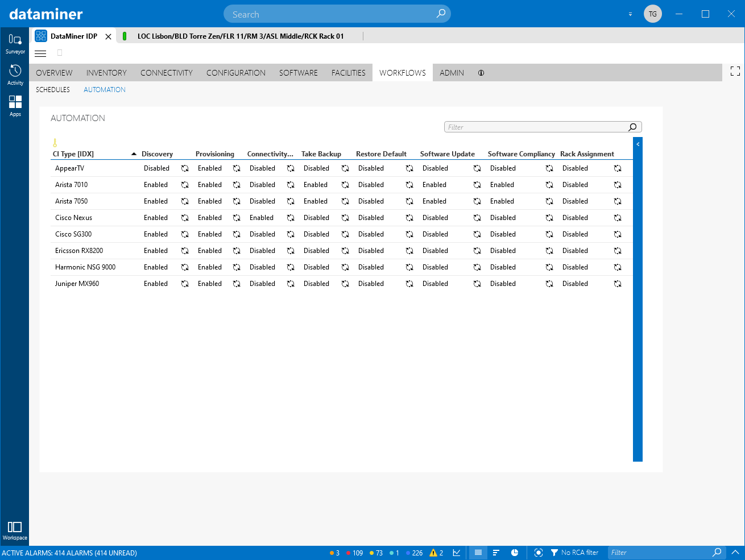Viewport: 745px width, 560px height.
Task: Show the 73 minor alarms counter
Action: 376,553
